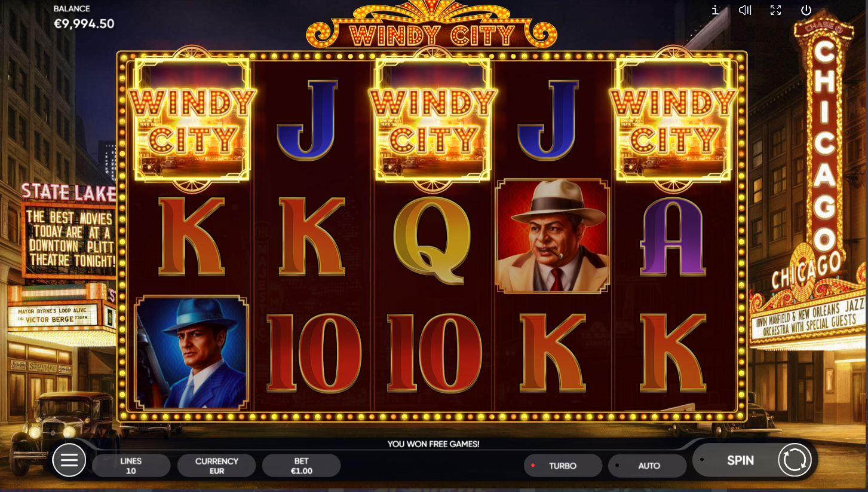This screenshot has width=868, height=492.
Task: Click the purple A symbol
Action: [x=673, y=237]
